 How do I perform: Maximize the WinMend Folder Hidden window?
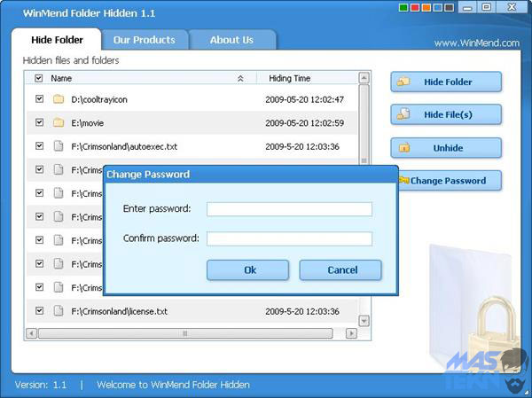(486, 7)
